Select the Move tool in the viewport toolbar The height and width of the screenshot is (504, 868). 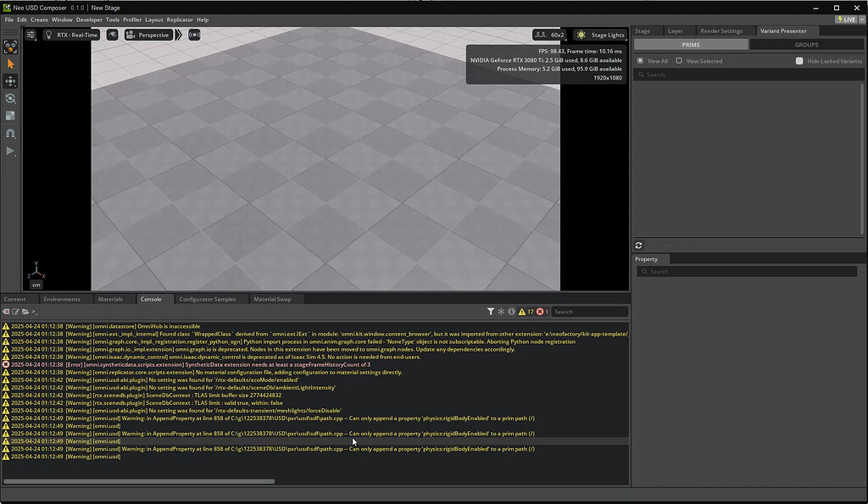[x=10, y=80]
